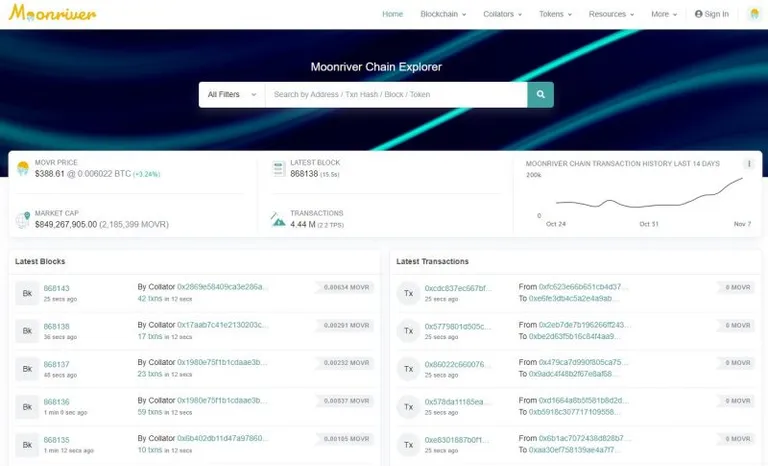Click the 0.00634 MOVR reward badge
Viewport: 768px width, 466px height.
click(346, 288)
